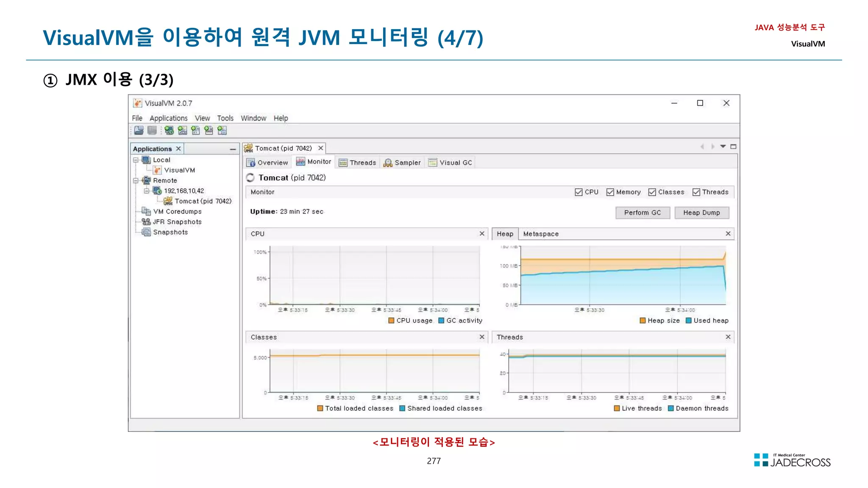Select VM Coredumps in the tree

177,211
